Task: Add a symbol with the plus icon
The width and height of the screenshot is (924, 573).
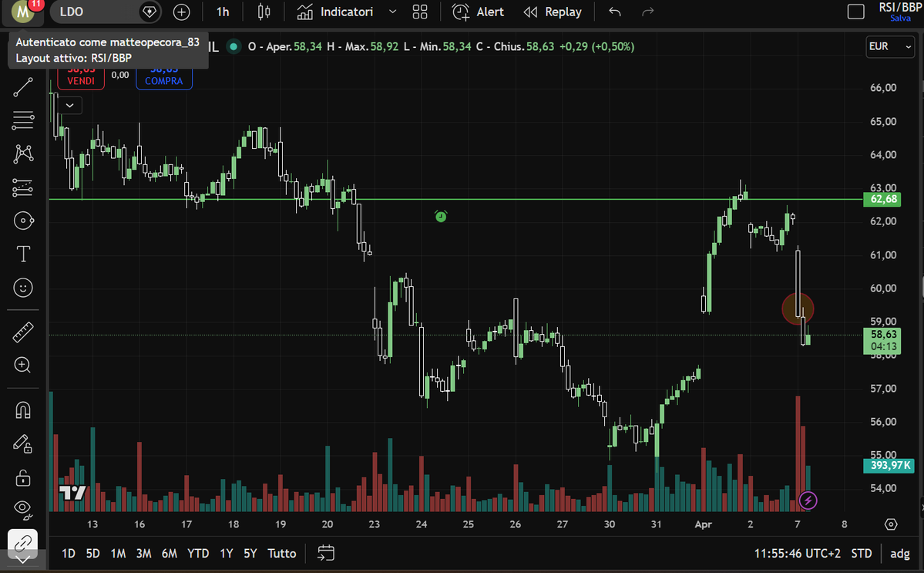Action: click(182, 12)
